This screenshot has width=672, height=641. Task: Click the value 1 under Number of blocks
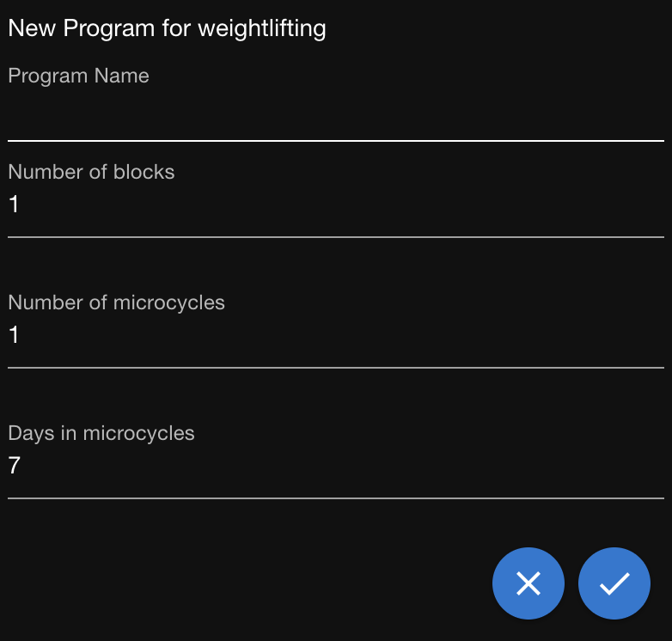(x=14, y=205)
